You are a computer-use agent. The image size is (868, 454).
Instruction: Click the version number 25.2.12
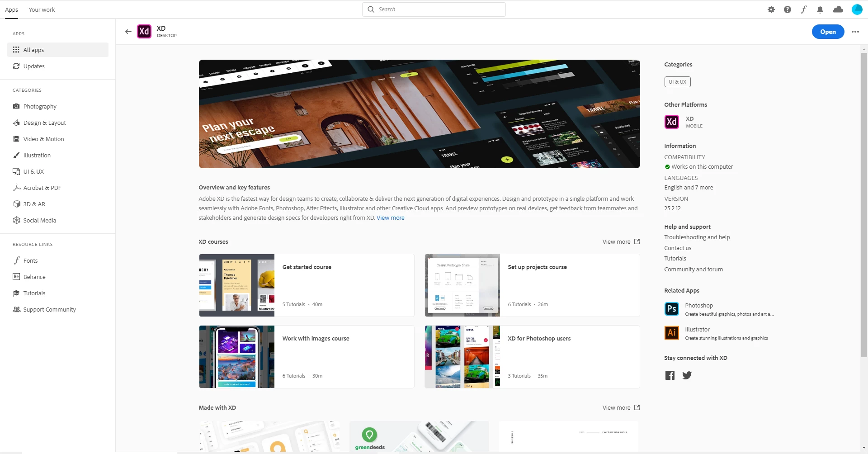tap(672, 208)
